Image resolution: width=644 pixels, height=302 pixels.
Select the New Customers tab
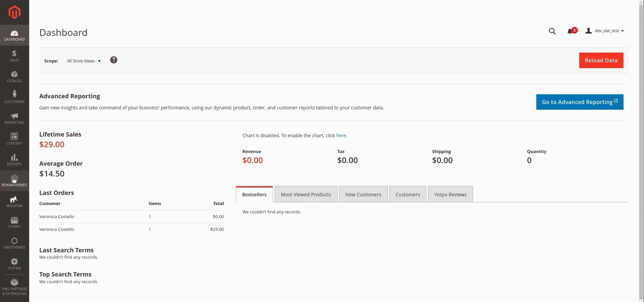[363, 195]
